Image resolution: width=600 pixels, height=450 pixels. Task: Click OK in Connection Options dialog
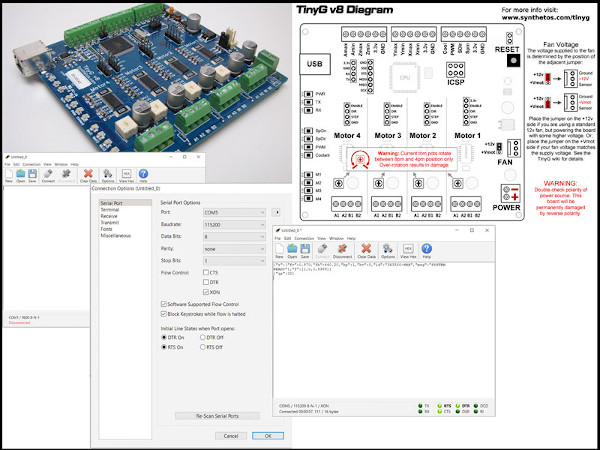[x=268, y=436]
